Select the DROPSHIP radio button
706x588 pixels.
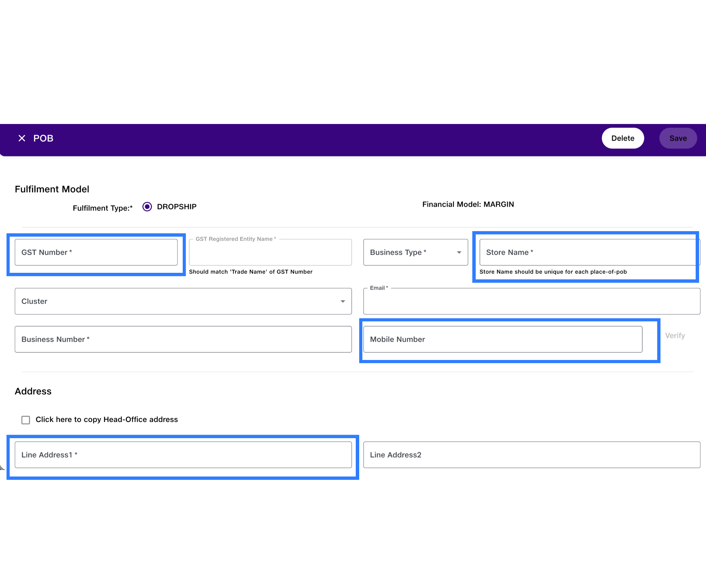147,207
